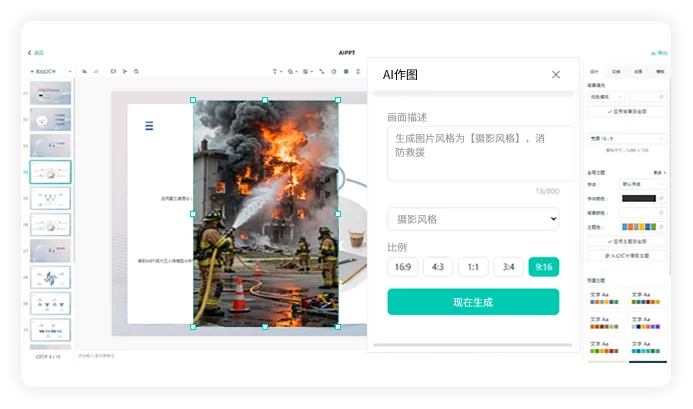Open slide 05 thumbnail

point(50,198)
